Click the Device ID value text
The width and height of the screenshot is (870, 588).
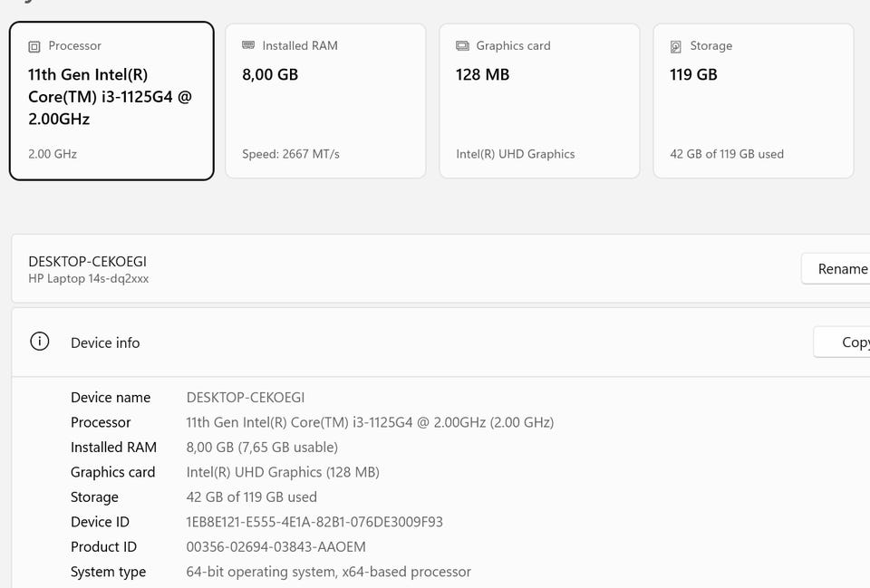[314, 522]
